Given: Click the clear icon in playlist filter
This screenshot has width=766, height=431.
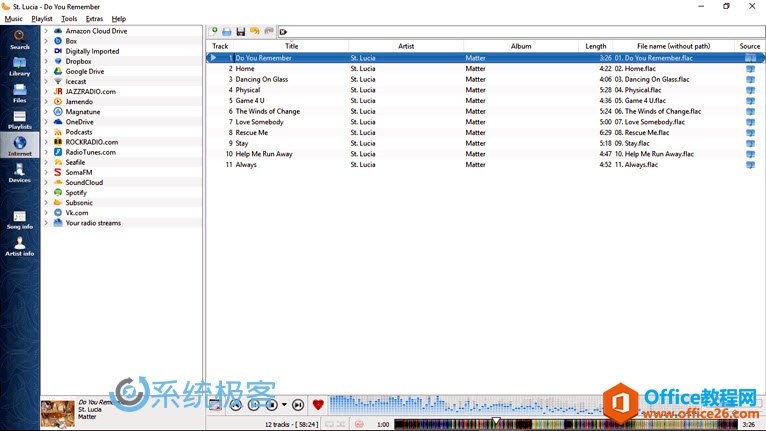Looking at the screenshot, I should point(283,32).
